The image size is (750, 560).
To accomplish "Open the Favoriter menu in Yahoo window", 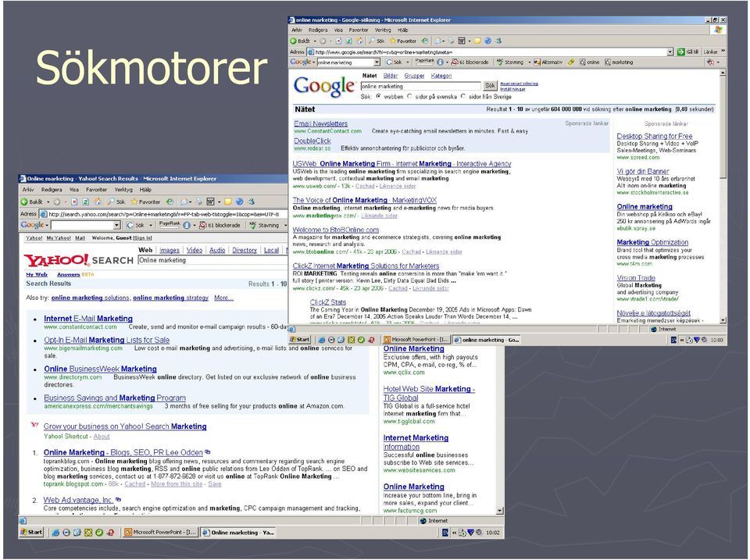I will coord(97,190).
